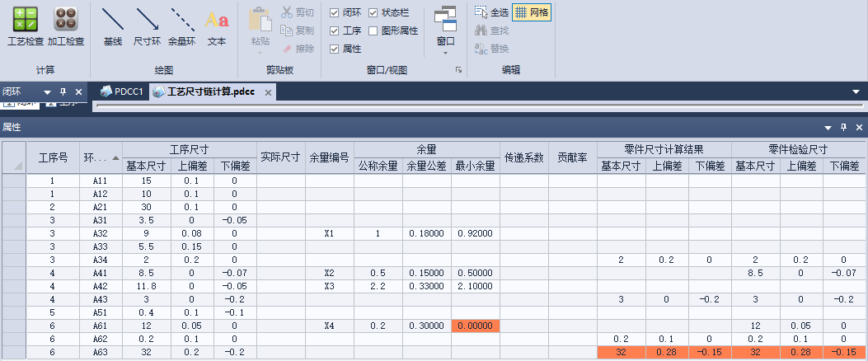Click the select-all corner of the table

tap(14, 157)
